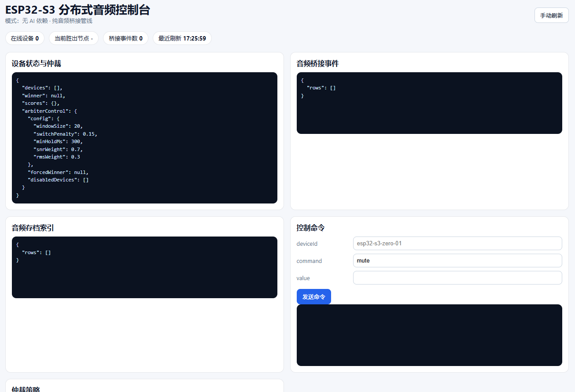
Task: Click the 控制命令 panel heading
Action: coord(310,228)
